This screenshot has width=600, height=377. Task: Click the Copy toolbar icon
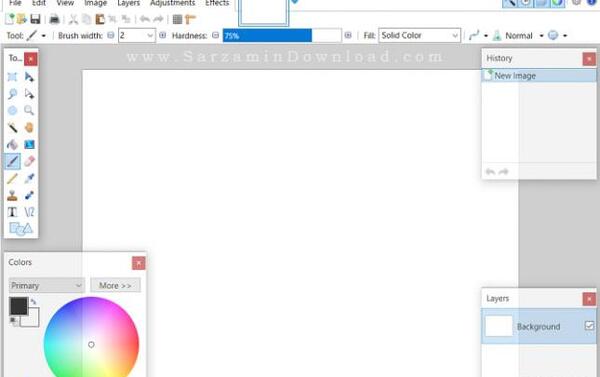click(x=87, y=19)
